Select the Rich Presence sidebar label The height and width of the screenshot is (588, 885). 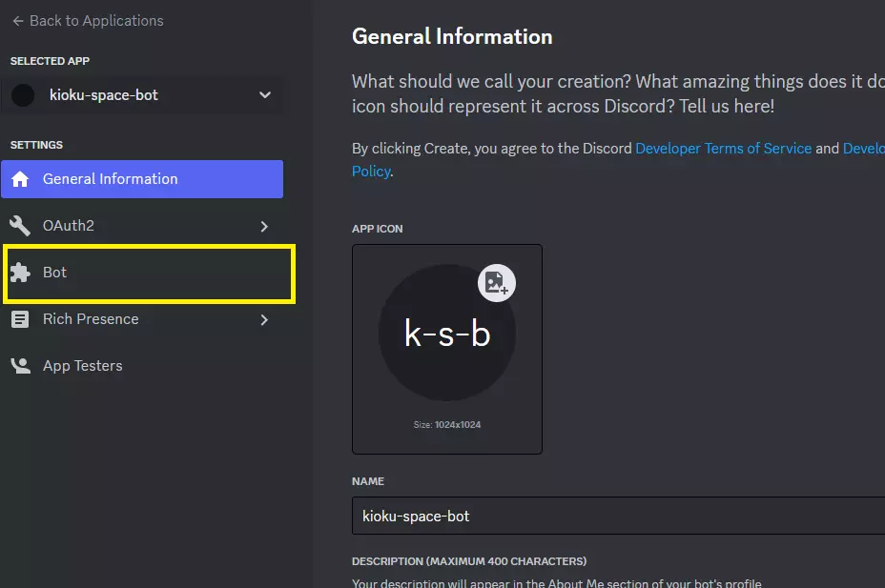tap(91, 319)
